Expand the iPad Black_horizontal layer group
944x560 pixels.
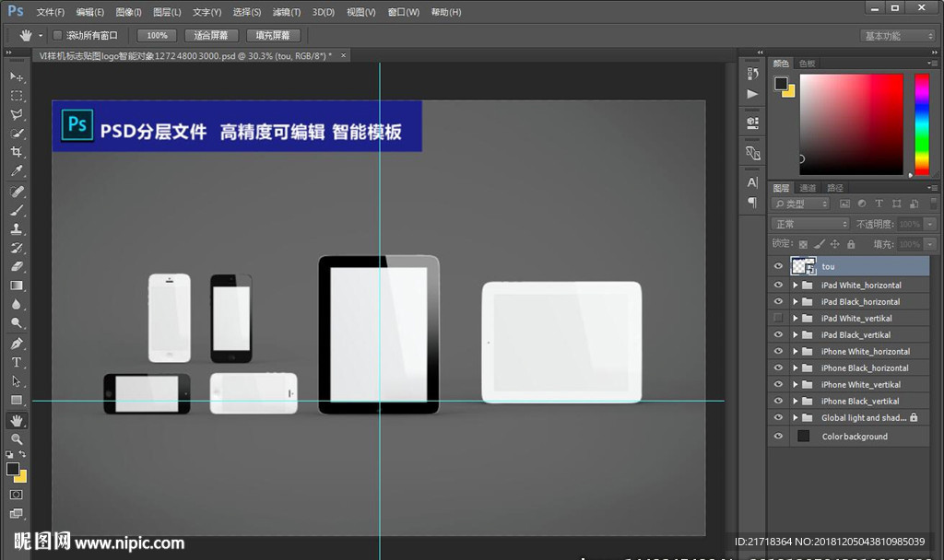pyautogui.click(x=795, y=302)
